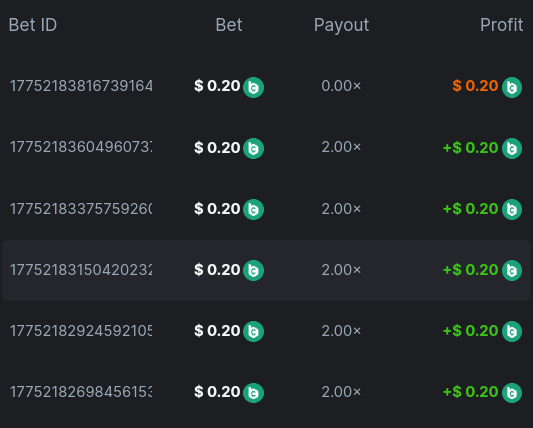Screen dimensions: 533x428
Task: Click profit coin icon in row 1775218360496073
Action: (x=512, y=148)
